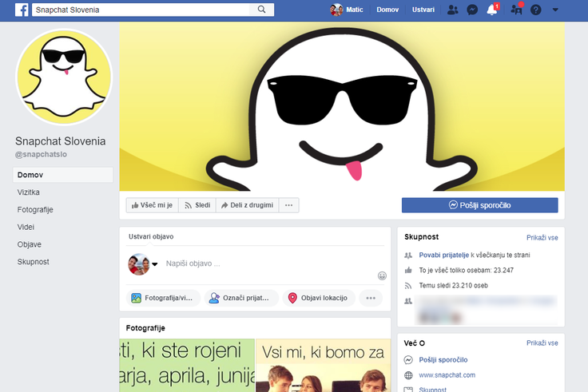Image resolution: width=588 pixels, height=392 pixels.
Task: Click the Ustvari objavo header
Action: pyautogui.click(x=151, y=236)
